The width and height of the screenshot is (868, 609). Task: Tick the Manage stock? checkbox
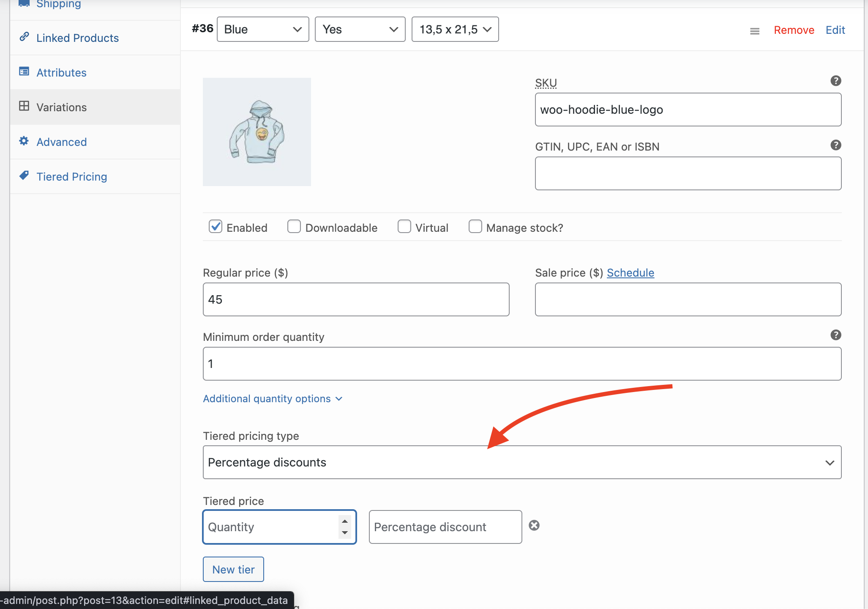point(475,227)
